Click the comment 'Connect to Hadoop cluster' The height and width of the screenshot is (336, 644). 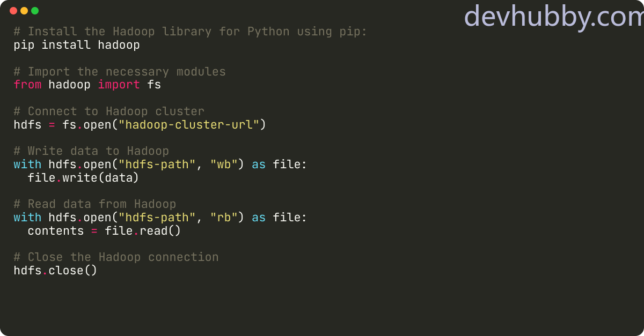[108, 111]
